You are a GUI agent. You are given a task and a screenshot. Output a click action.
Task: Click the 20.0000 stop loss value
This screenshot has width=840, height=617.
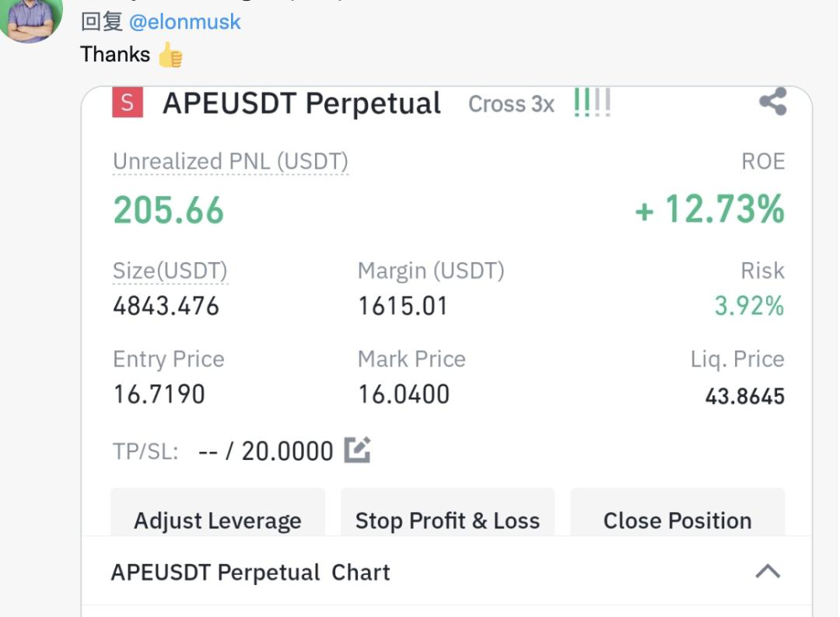(287, 450)
